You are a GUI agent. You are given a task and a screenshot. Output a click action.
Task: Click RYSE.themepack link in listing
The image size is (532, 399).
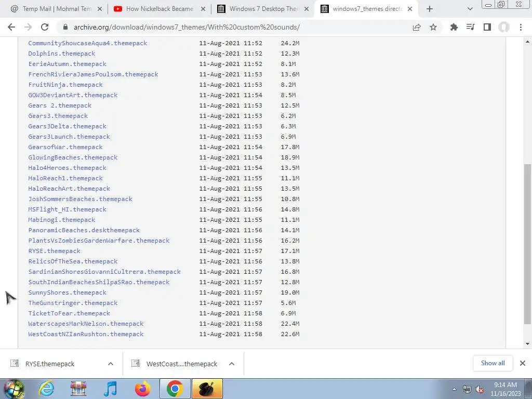click(x=54, y=251)
